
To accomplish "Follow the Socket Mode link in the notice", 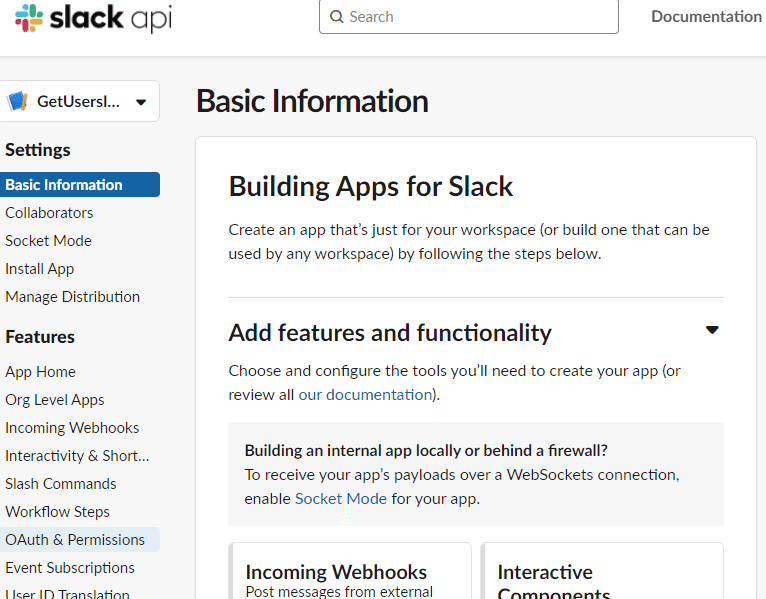I will tap(340, 499).
